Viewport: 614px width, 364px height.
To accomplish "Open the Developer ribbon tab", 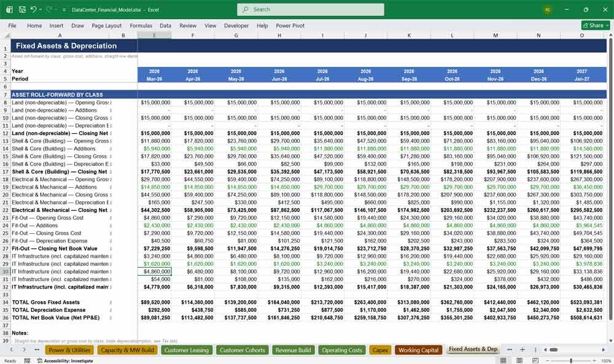I will [x=236, y=25].
